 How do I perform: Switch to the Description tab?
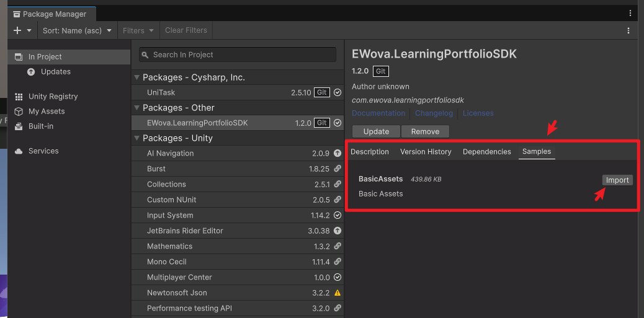[x=370, y=152]
